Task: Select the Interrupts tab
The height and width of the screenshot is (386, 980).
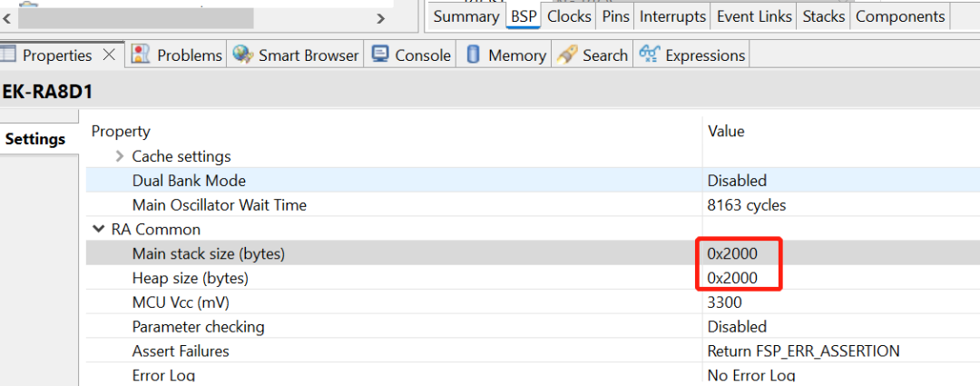Action: (x=672, y=16)
